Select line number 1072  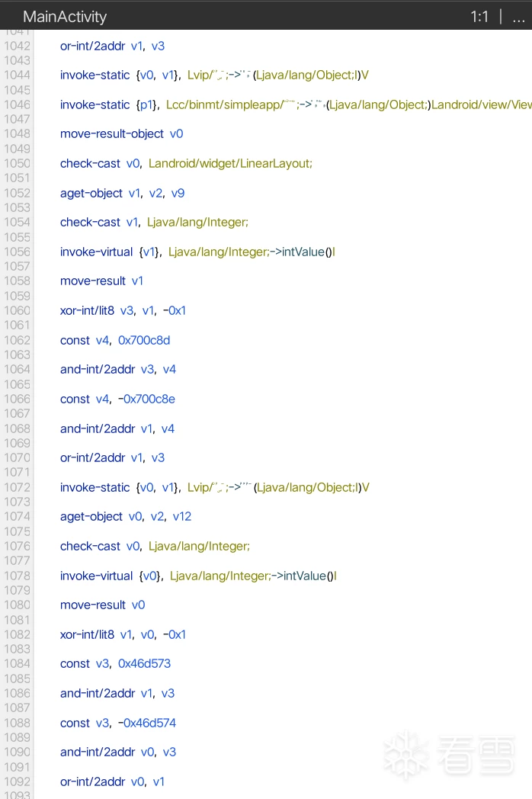tap(17, 487)
